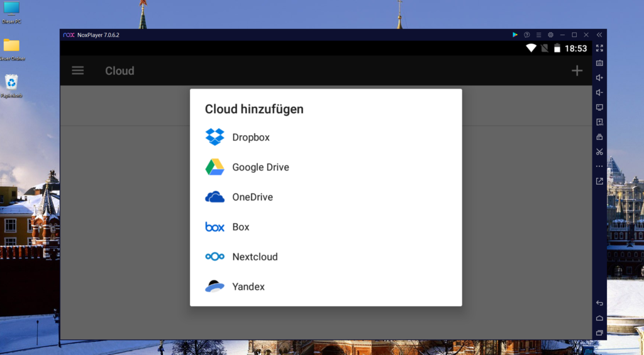This screenshot has width=644, height=355.
Task: Select Yandex cloud entry
Action: (x=326, y=287)
